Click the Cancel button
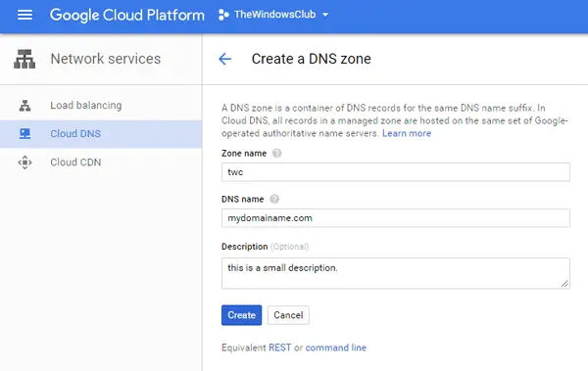 click(x=288, y=315)
